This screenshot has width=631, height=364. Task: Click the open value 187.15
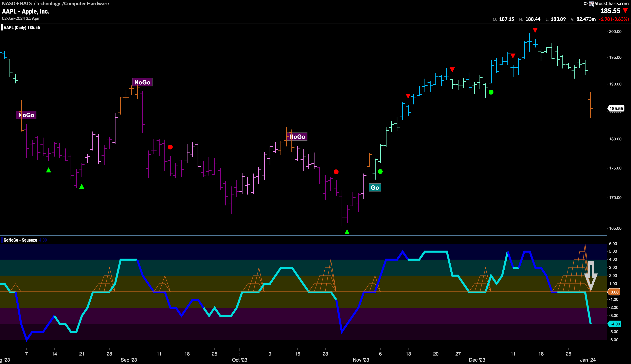[x=506, y=19]
